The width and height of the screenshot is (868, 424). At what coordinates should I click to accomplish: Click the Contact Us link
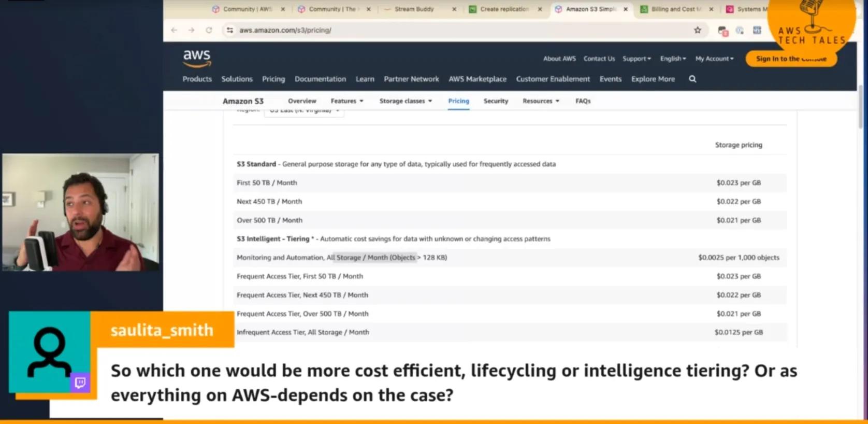click(599, 59)
